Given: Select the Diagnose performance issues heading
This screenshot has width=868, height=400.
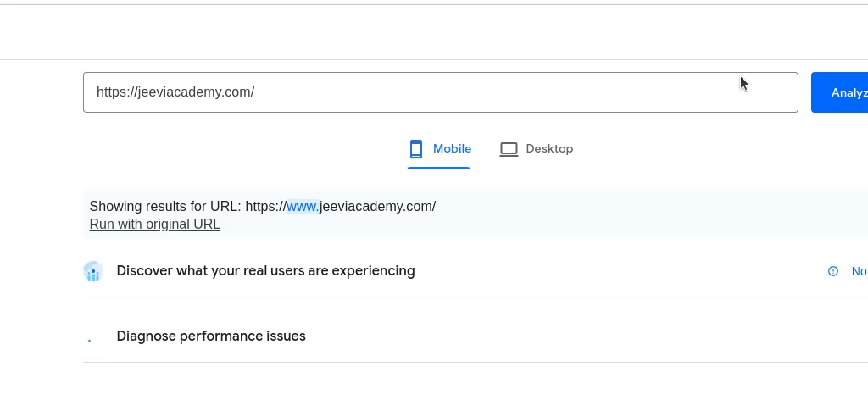Looking at the screenshot, I should pyautogui.click(x=211, y=336).
